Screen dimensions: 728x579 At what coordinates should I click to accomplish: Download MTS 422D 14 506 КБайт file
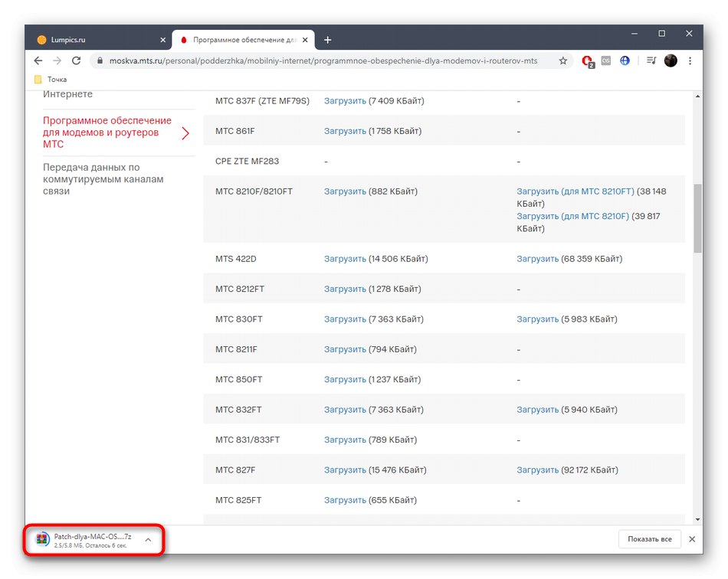(345, 259)
